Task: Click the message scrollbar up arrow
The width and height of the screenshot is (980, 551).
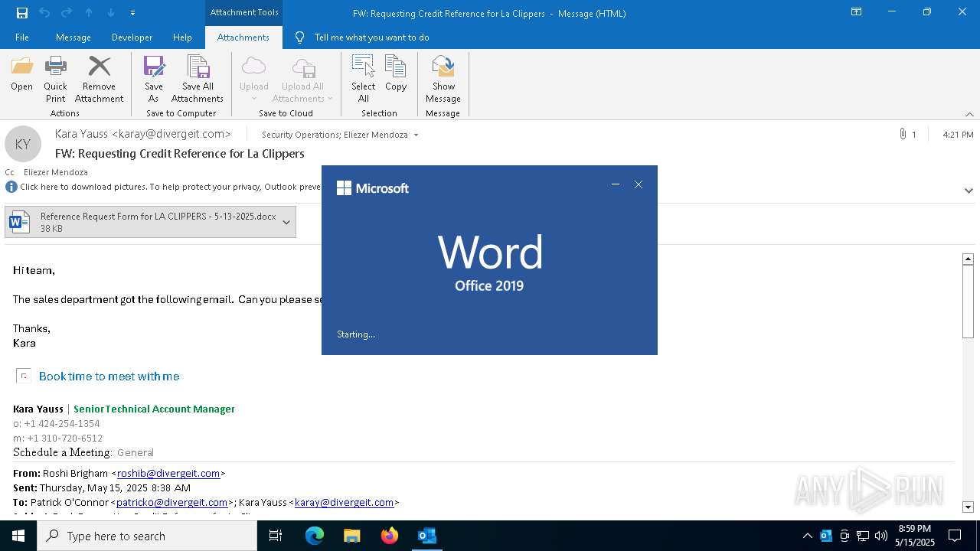Action: [968, 259]
